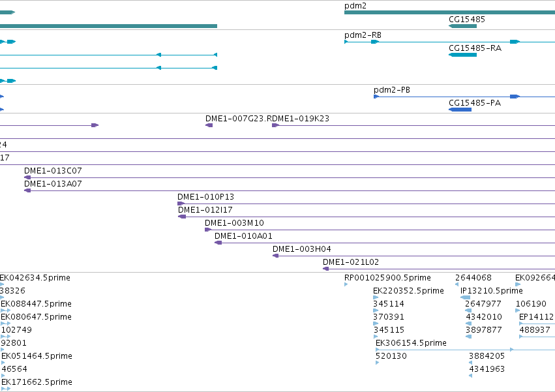Click the 4341963 EST label
This screenshot has width=555, height=392.
click(x=487, y=369)
